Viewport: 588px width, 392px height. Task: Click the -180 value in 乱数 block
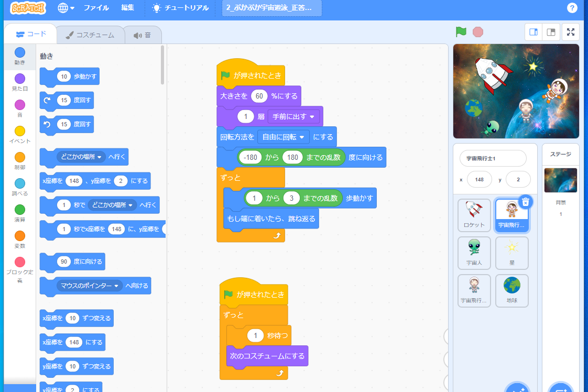point(250,157)
